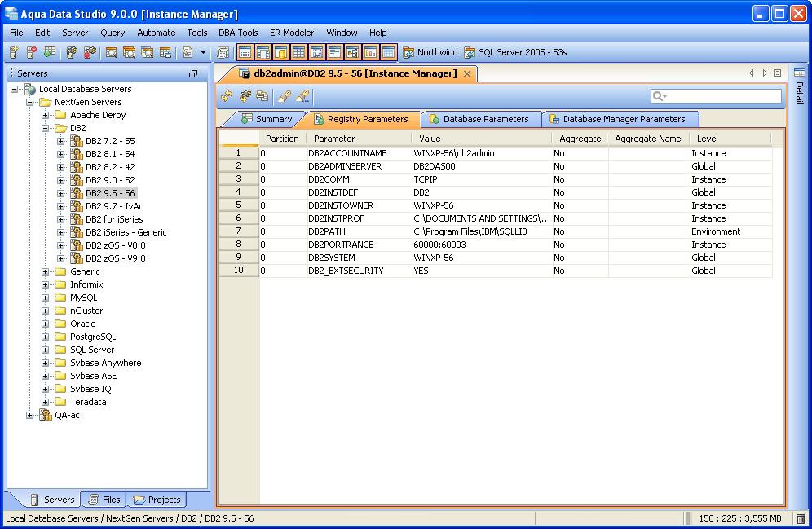This screenshot has height=529, width=812.
Task: Click the Register Server toolbar icon
Action: 14,52
